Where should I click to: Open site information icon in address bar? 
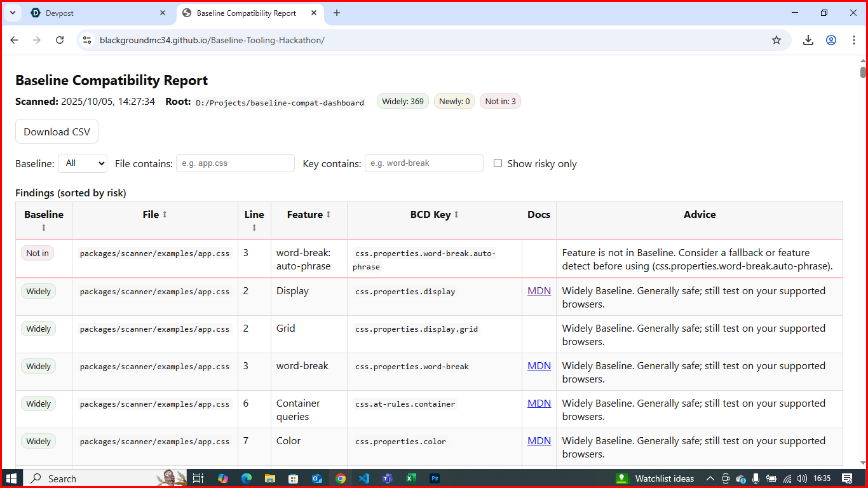coord(87,40)
